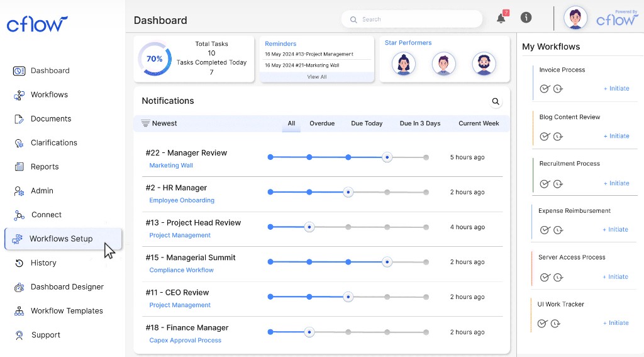
Task: Select the middle Star Performer avatar
Action: (x=443, y=64)
